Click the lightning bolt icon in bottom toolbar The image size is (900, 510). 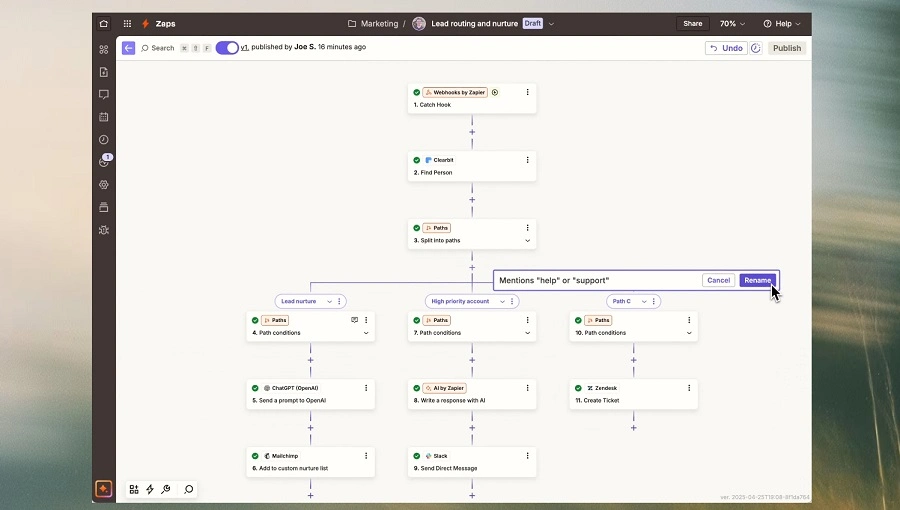[150, 489]
